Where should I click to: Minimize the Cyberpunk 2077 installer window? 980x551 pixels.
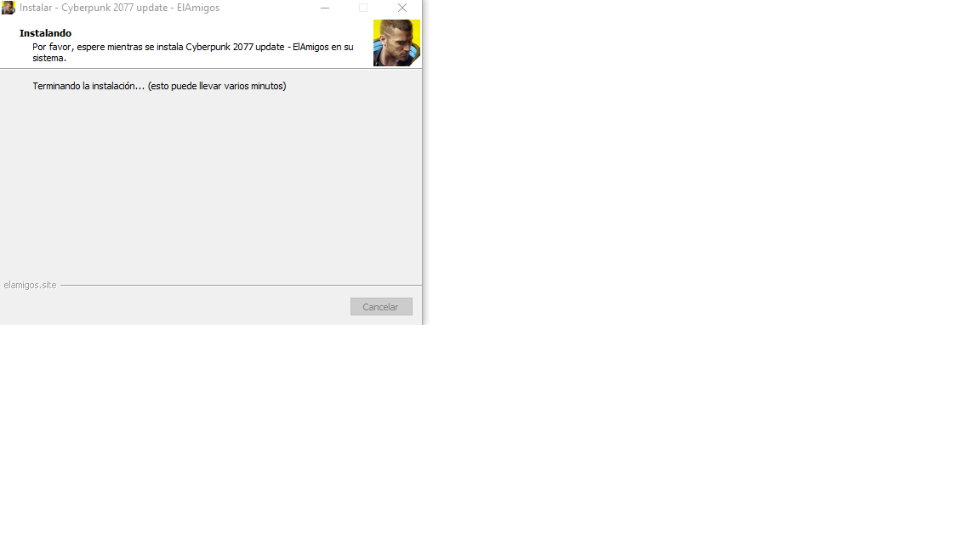coord(325,9)
